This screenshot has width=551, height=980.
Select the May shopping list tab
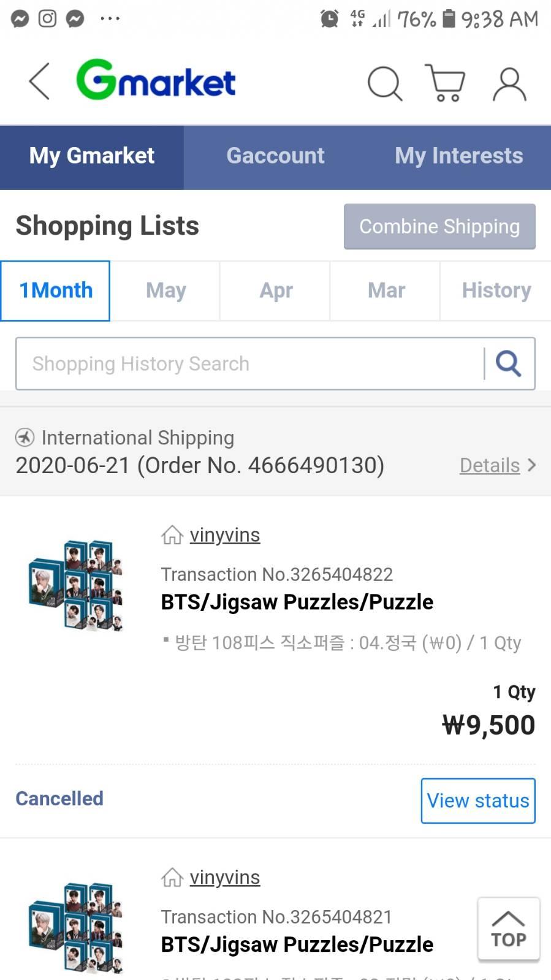[165, 291]
